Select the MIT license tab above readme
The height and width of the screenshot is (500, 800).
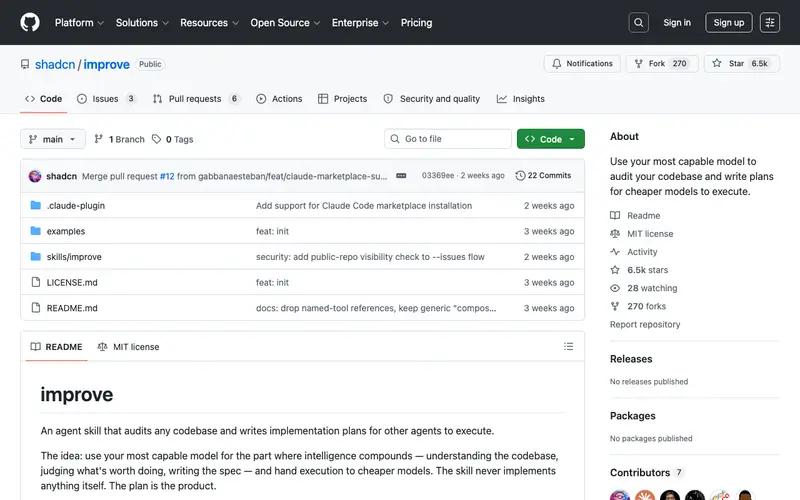coord(129,346)
